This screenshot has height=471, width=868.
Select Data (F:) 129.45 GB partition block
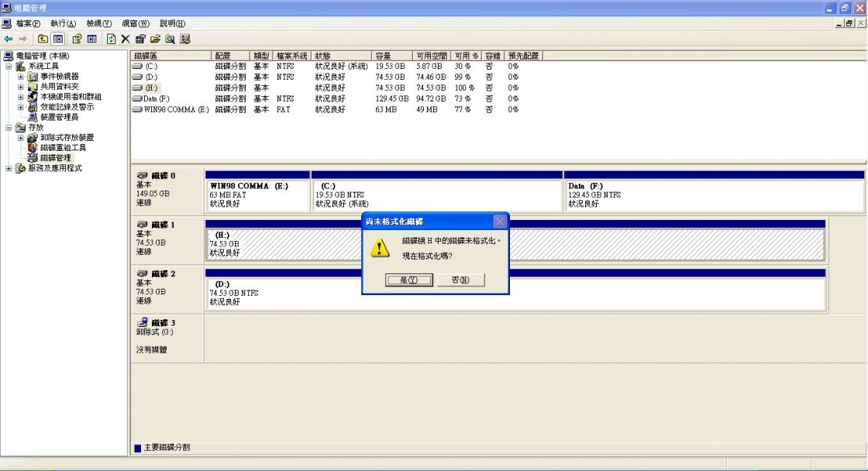714,191
